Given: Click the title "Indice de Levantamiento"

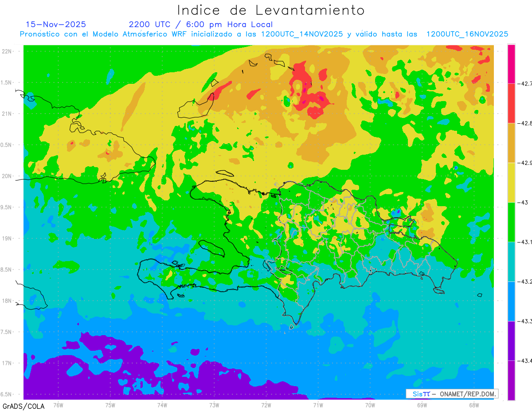Looking at the screenshot, I should (x=271, y=10).
